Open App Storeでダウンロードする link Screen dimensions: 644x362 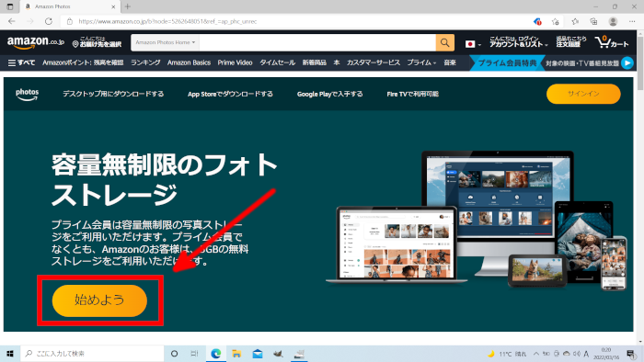point(230,94)
